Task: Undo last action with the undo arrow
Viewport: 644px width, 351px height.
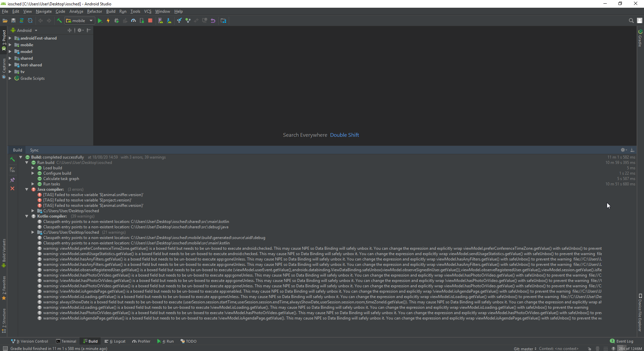Action: [213, 20]
